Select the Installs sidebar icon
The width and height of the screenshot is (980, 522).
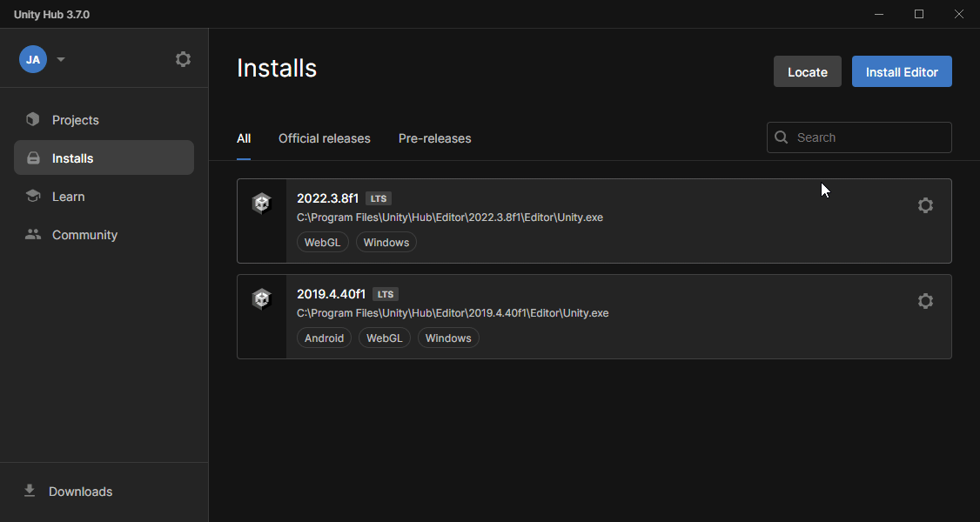[32, 157]
